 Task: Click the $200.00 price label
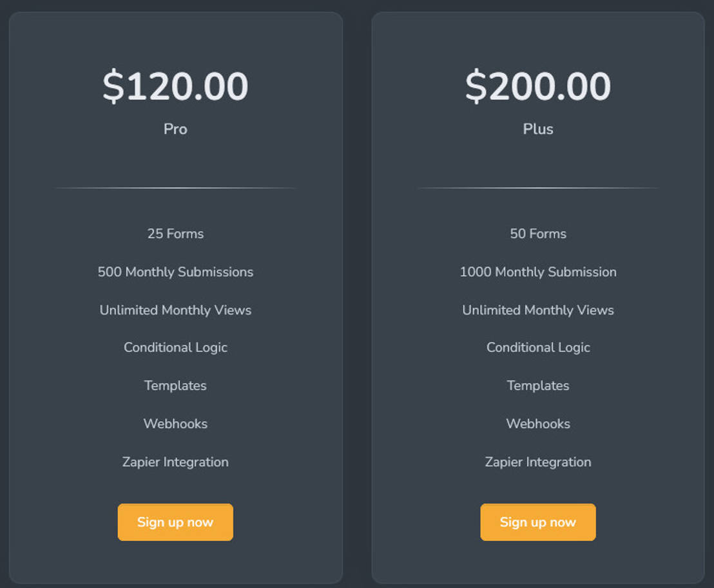tap(538, 86)
